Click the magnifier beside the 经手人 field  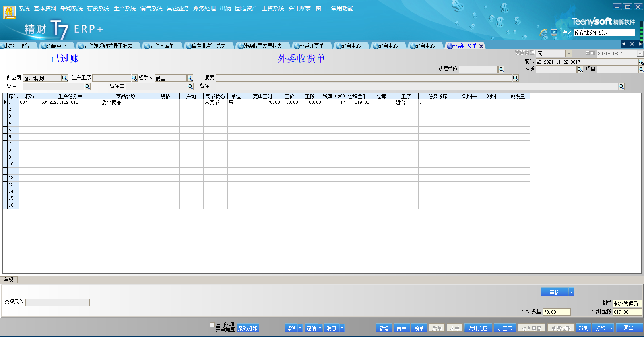[x=190, y=78]
